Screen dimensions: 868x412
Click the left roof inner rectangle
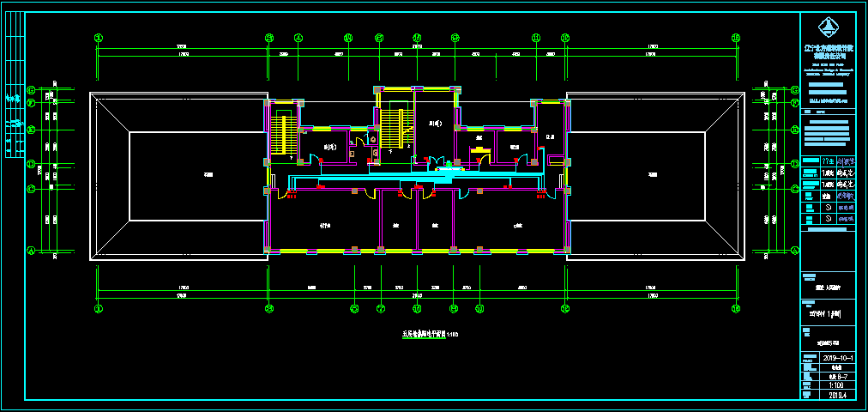pos(196,175)
